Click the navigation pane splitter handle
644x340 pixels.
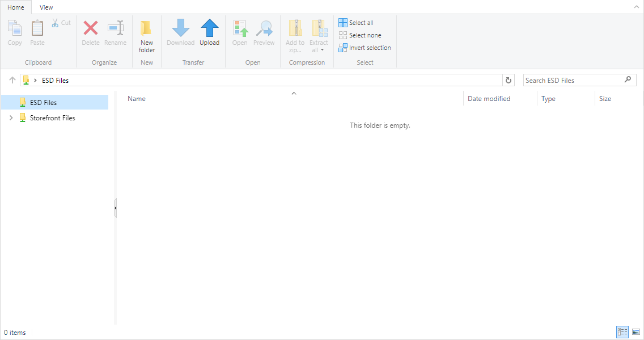[x=115, y=208]
